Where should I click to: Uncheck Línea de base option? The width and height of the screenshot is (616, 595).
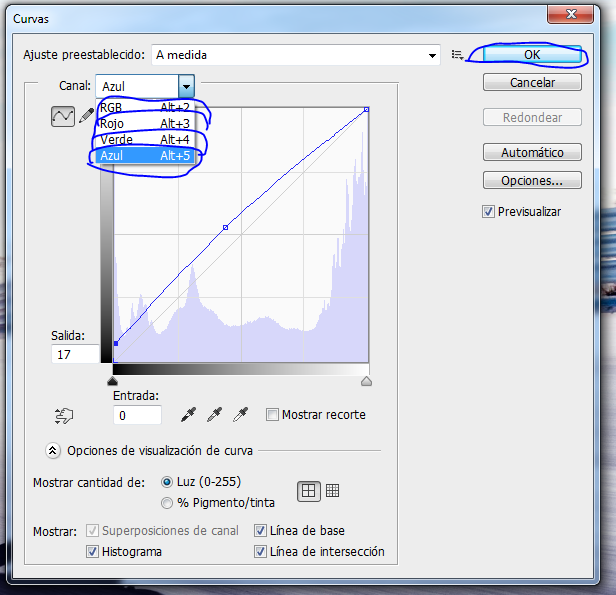coord(260,531)
